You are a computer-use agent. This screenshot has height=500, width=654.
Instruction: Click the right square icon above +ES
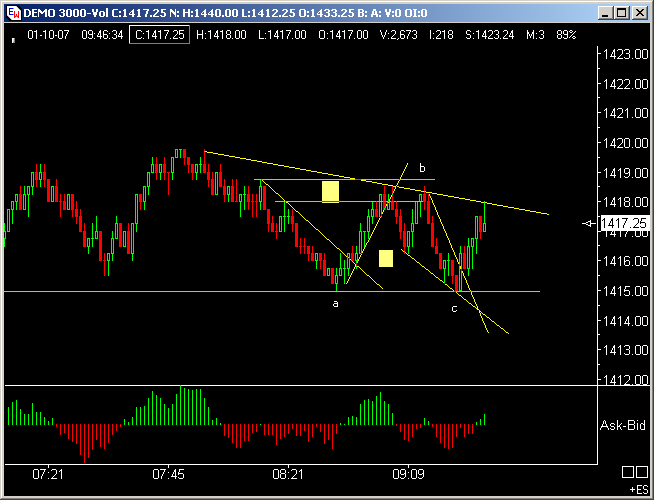(642, 472)
